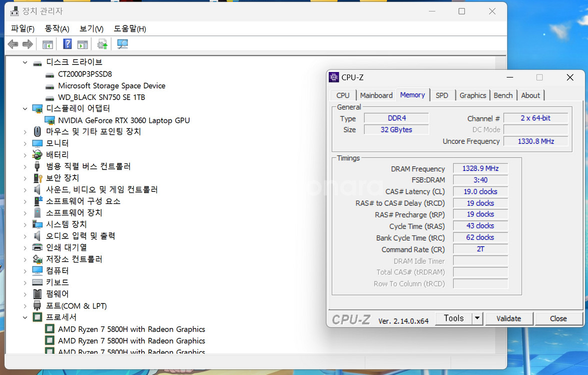
Task: Collapse the 디스플레이 어댑터 category
Action: pos(25,109)
